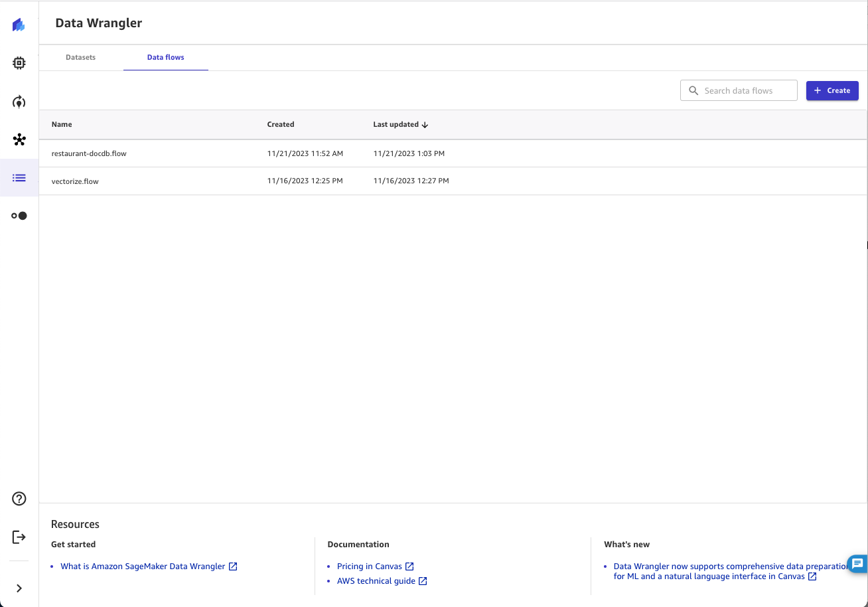Open external link icon beside What is Data Wrangler

tap(233, 566)
